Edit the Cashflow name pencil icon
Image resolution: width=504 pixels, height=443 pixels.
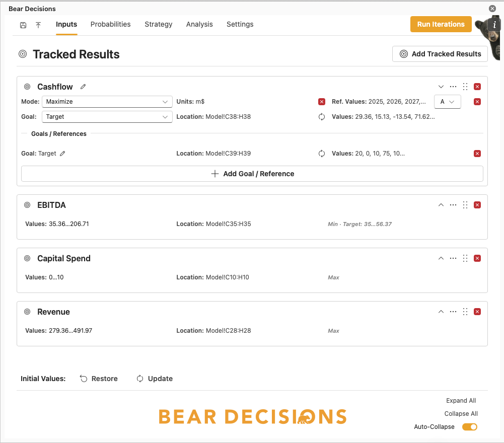pos(83,87)
